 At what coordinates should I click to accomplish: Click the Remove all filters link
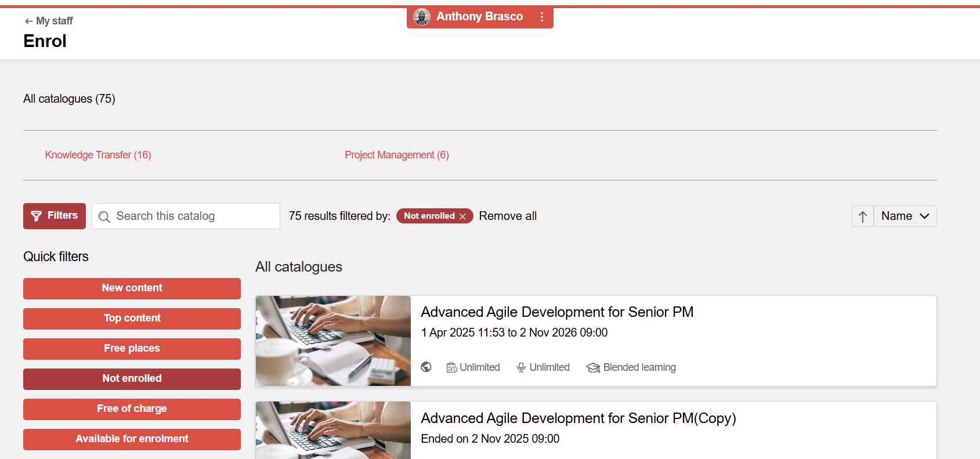point(508,216)
